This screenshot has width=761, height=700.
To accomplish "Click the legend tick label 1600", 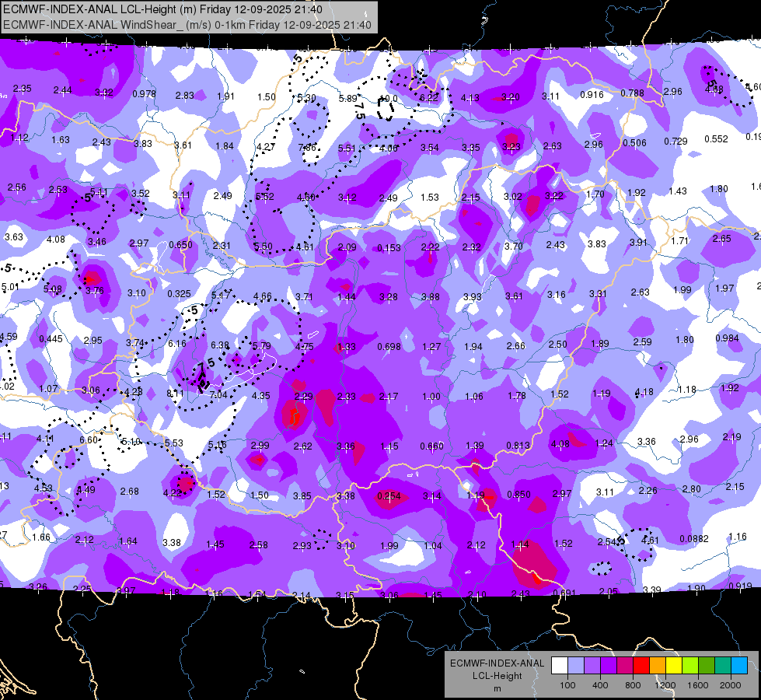I will pyautogui.click(x=697, y=685).
